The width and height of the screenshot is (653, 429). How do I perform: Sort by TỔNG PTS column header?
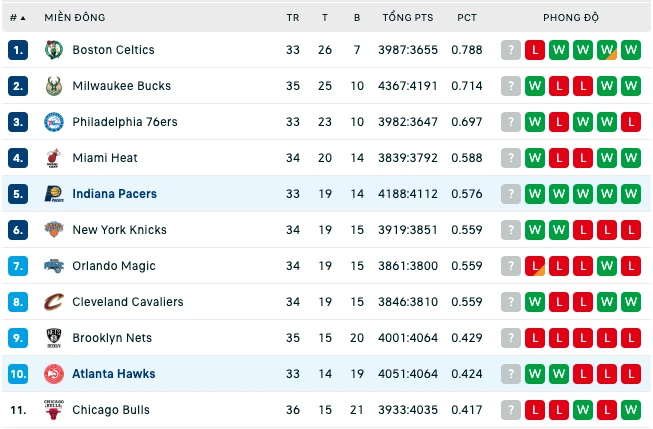coord(408,17)
